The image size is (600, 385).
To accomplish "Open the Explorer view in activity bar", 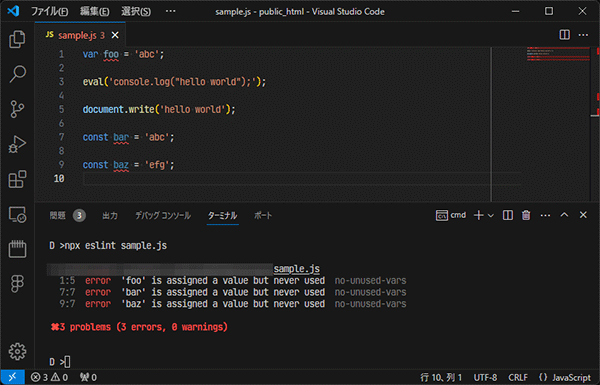I will (x=17, y=39).
